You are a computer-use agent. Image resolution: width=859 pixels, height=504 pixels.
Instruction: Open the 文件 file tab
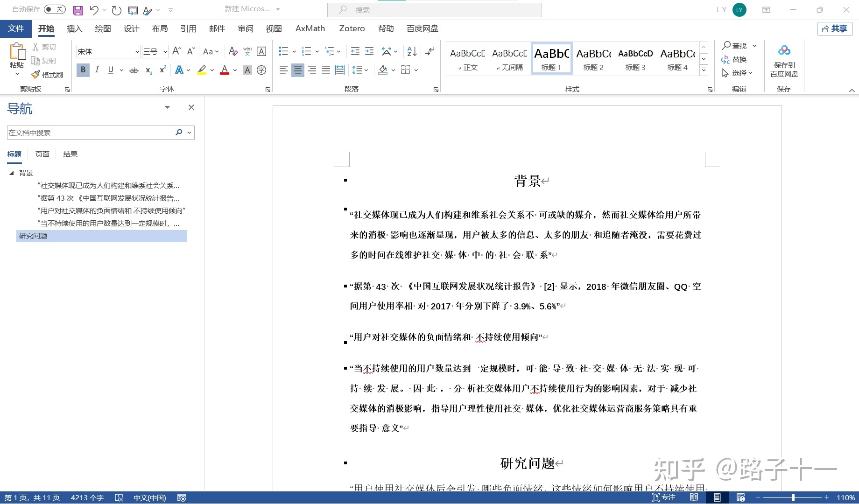tap(15, 28)
